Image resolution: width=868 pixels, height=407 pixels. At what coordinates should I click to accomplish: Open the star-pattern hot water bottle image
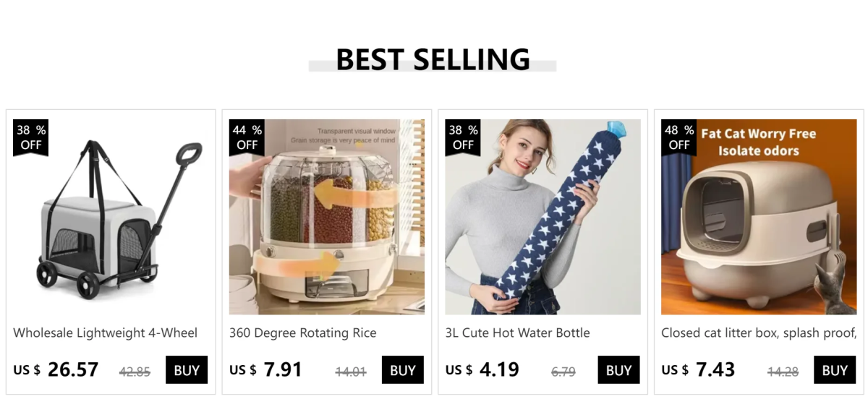(542, 217)
